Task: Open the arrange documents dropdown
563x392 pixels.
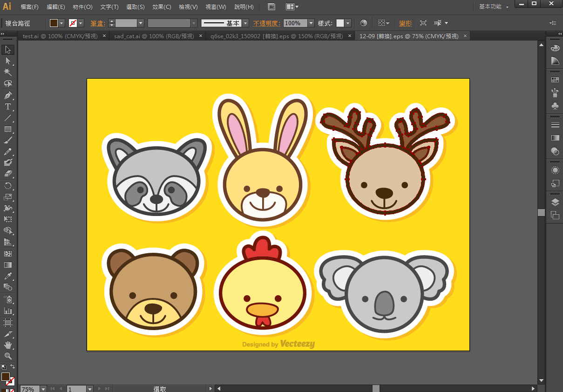Action: pos(292,7)
